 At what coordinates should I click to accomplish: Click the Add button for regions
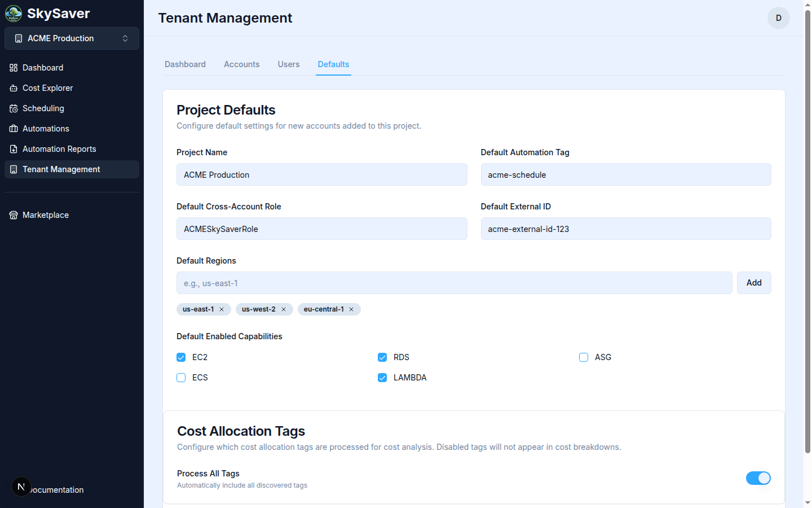(754, 282)
